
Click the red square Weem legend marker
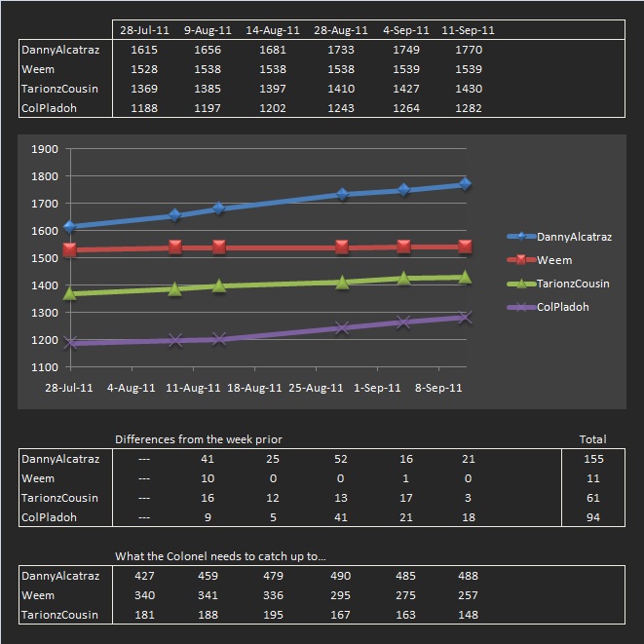[521, 260]
